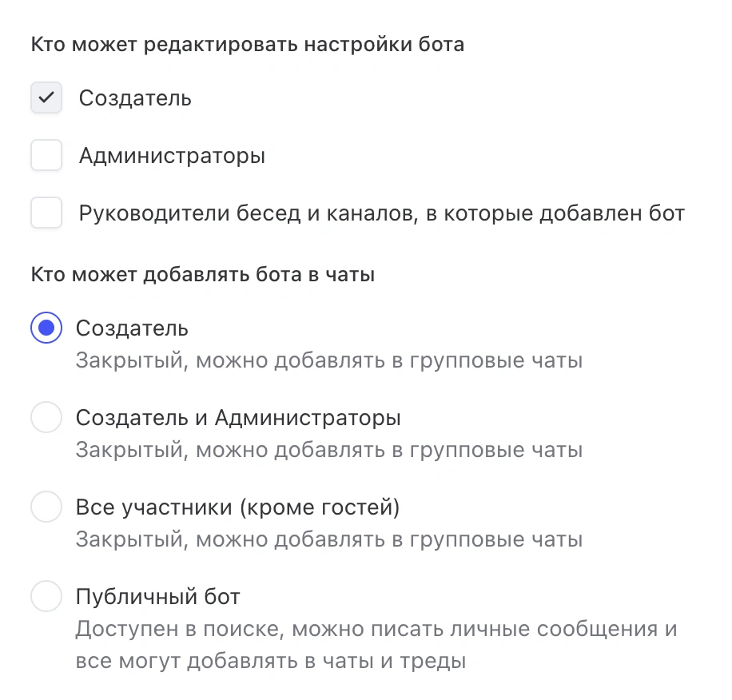Choose the Создатель и Администраторы radio button
Viewport: 732px width, 700px height.
click(x=46, y=417)
